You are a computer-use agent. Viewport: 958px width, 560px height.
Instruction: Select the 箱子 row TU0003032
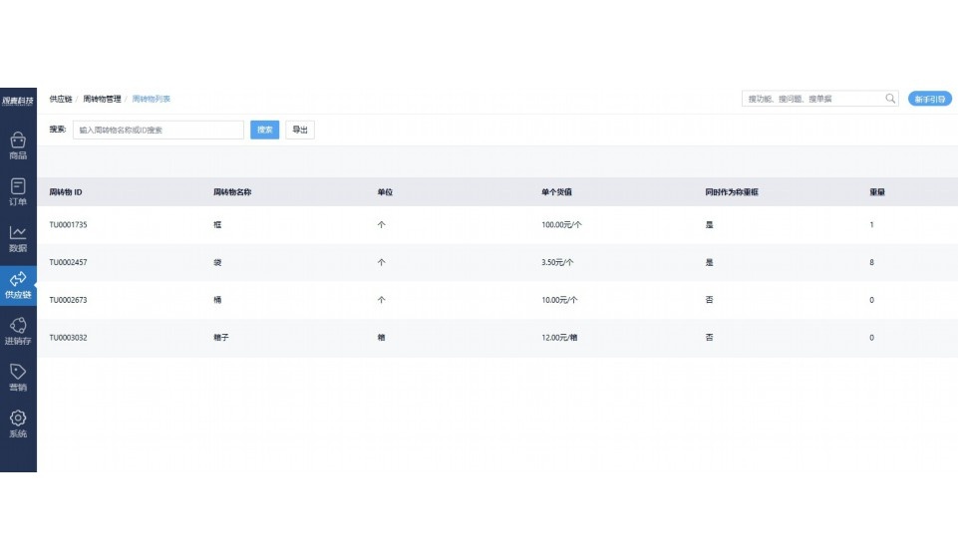68,338
